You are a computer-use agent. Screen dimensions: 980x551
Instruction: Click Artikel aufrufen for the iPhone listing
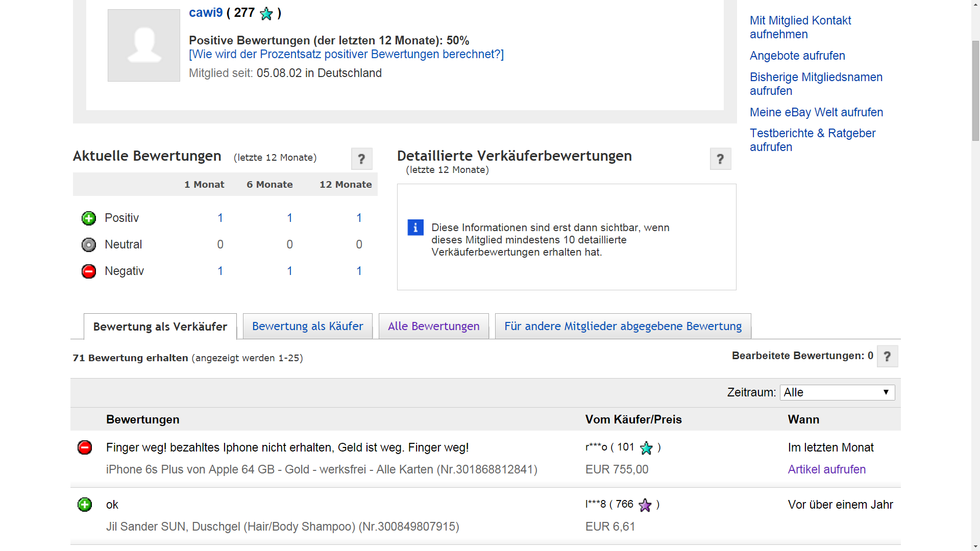[x=826, y=469]
